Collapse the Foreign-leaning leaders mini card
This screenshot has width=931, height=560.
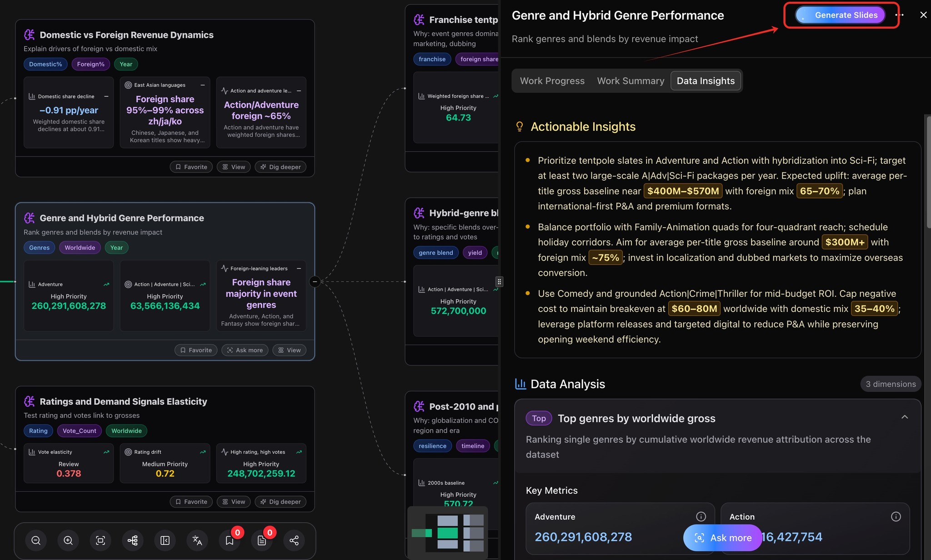point(299,269)
